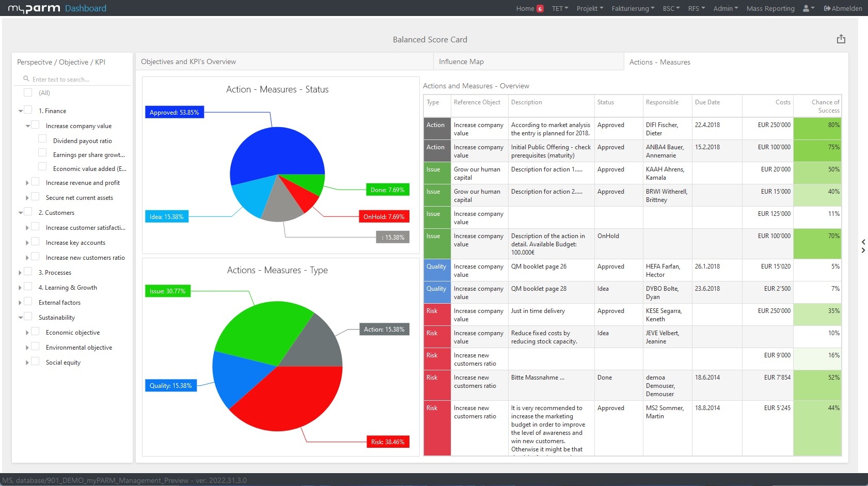Open the user profile icon menu
This screenshot has width=868, height=486.
tap(808, 8)
